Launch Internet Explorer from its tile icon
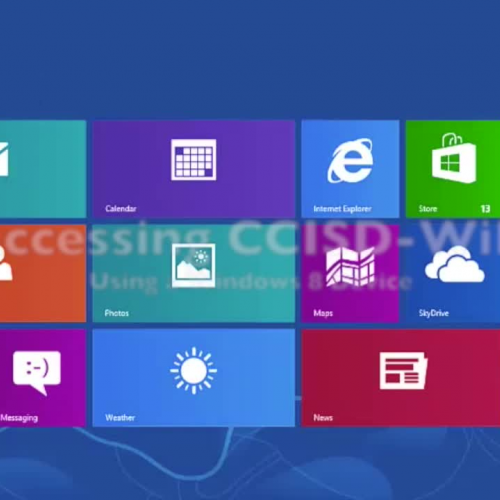 [350, 161]
